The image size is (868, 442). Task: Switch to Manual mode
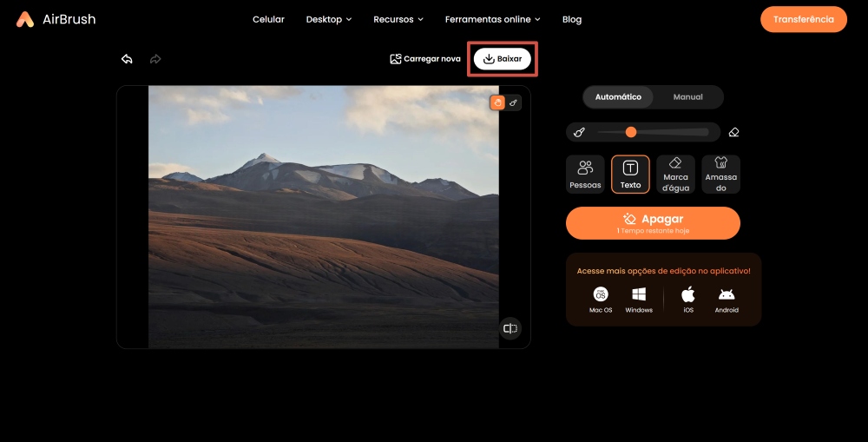pyautogui.click(x=687, y=97)
